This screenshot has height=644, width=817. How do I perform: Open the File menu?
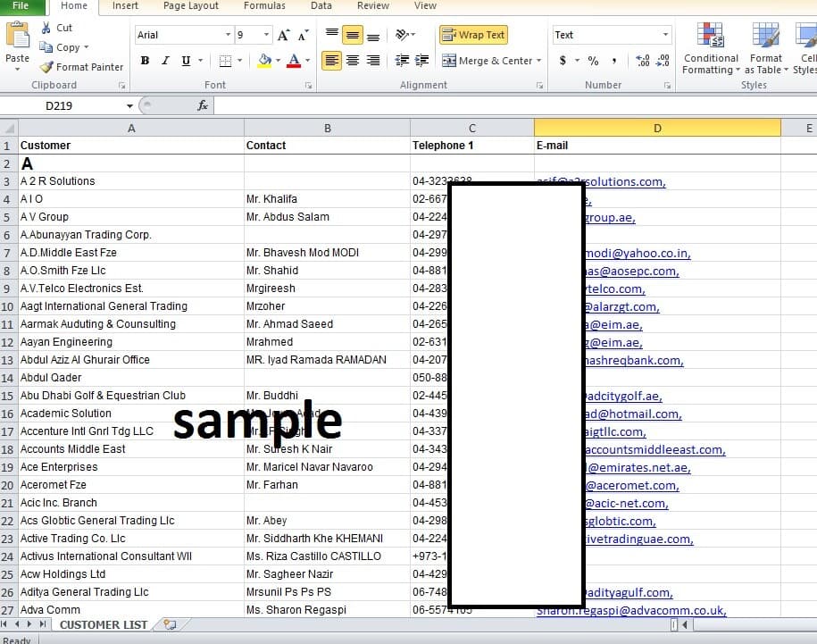coord(21,6)
